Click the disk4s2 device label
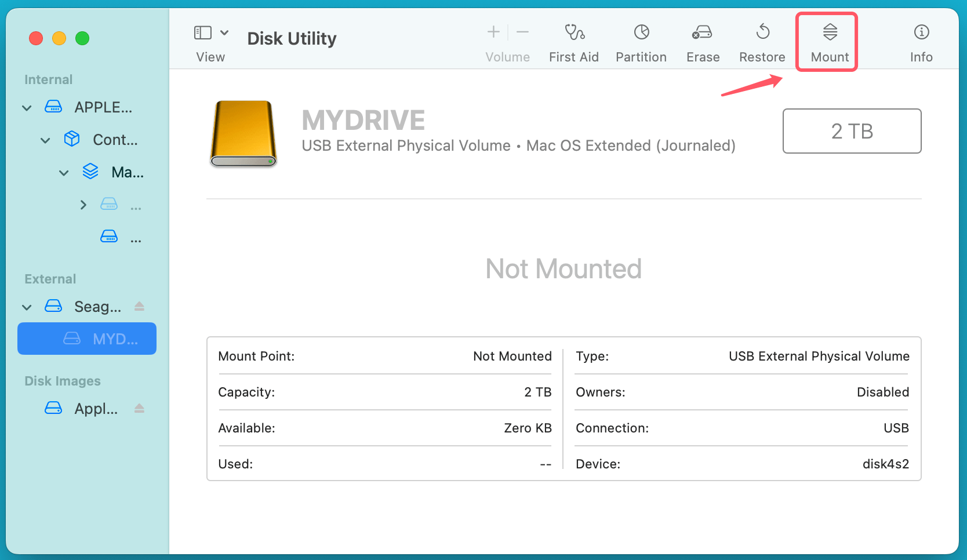This screenshot has width=967, height=560. [886, 464]
